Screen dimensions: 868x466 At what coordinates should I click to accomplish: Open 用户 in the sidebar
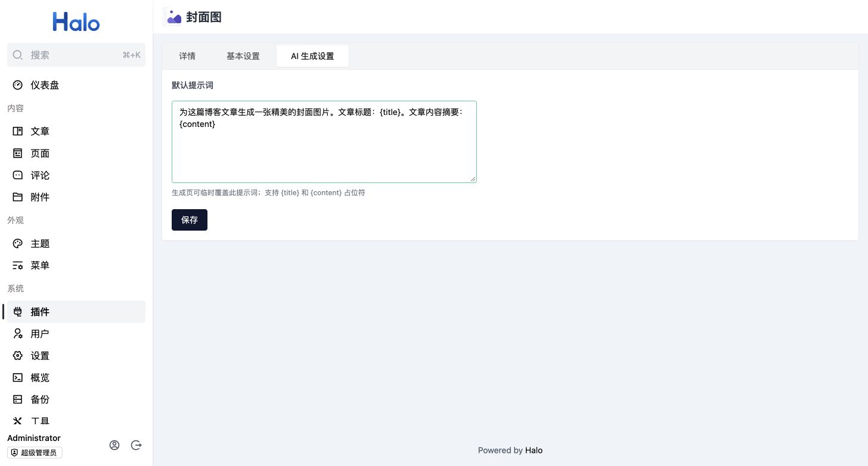(x=76, y=334)
